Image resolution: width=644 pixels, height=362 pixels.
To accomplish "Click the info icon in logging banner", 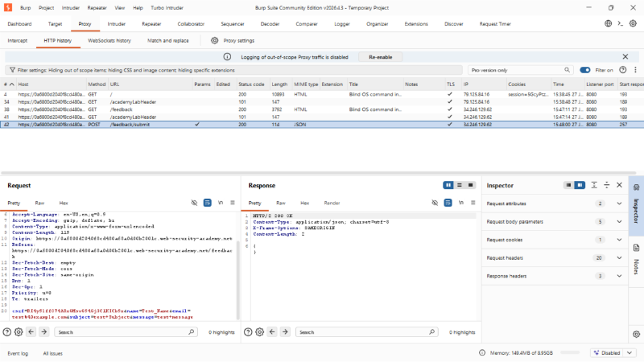I will [227, 57].
